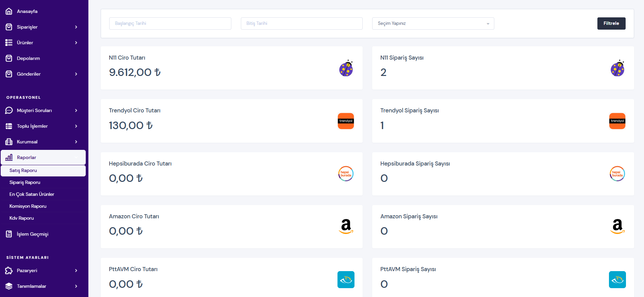Expand the Pazaryeri settings chevron

(76, 270)
